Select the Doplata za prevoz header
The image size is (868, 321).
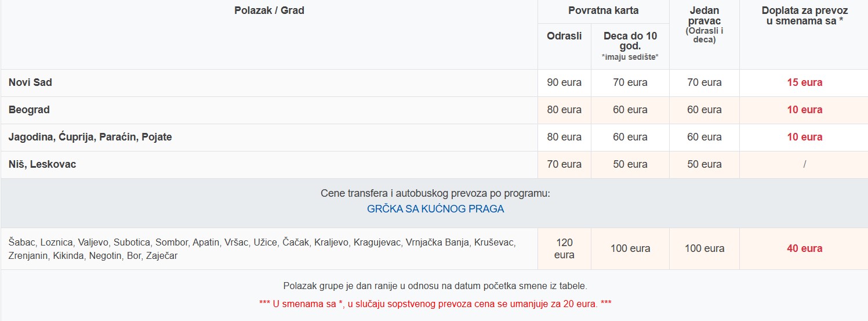(804, 16)
